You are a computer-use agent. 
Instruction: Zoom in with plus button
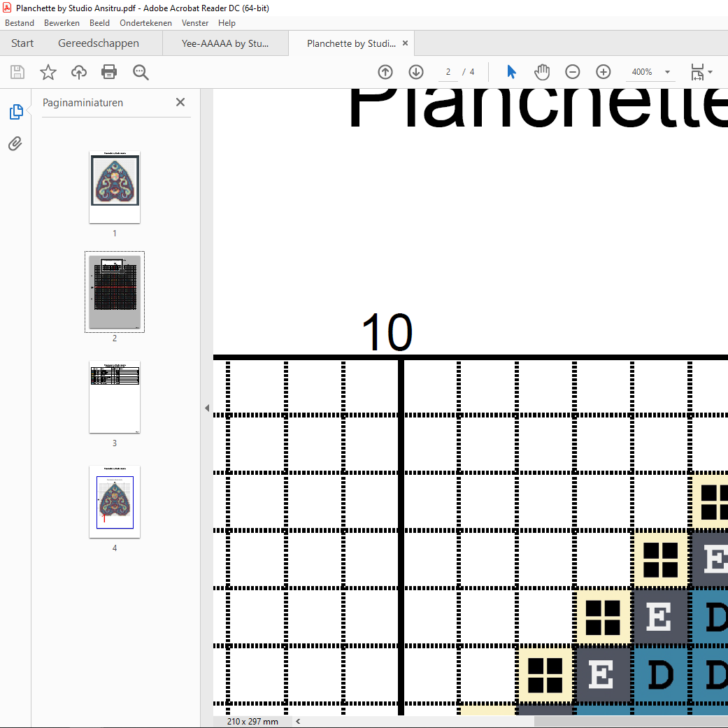[604, 72]
